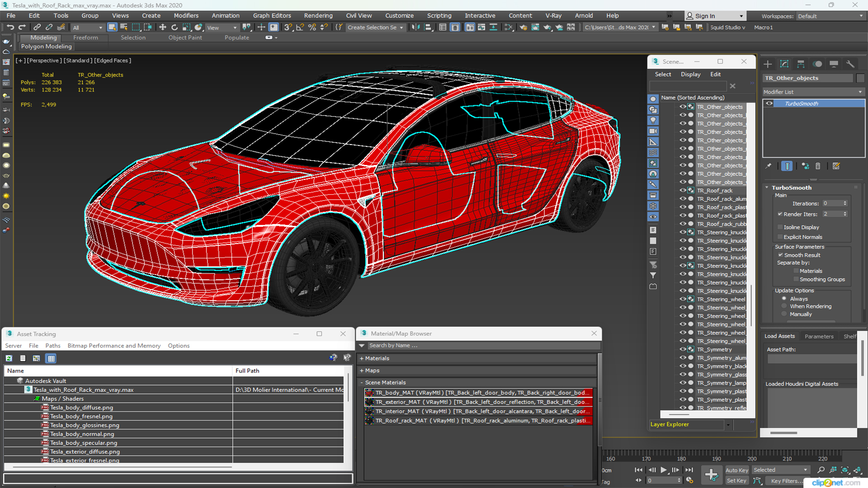Enable Isoline Display checkbox
This screenshot has height=488, width=868.
tap(780, 227)
